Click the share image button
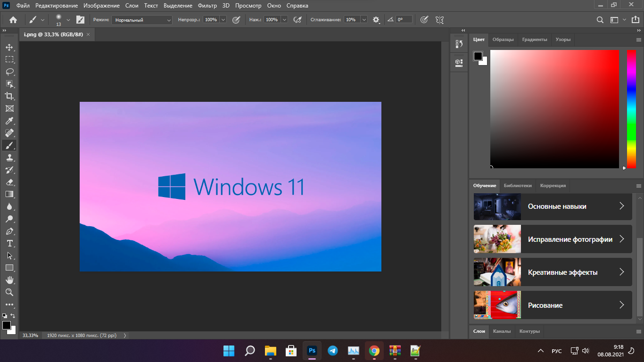This screenshot has width=644, height=362. coord(635,20)
